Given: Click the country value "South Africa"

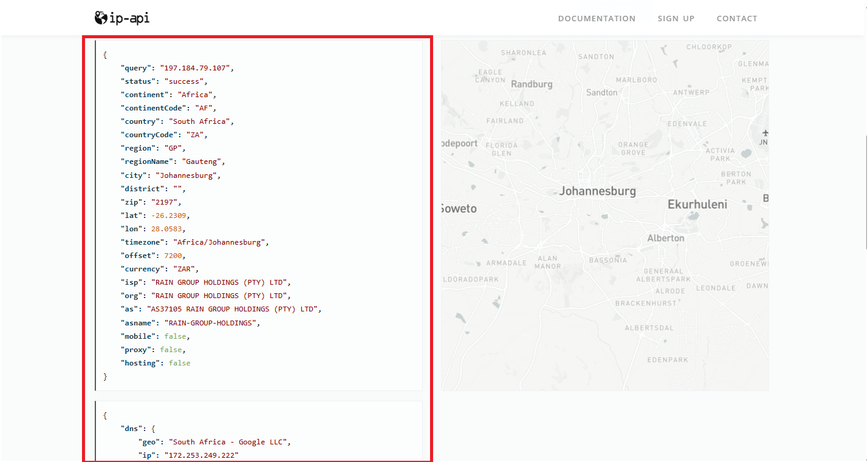Looking at the screenshot, I should pos(199,121).
